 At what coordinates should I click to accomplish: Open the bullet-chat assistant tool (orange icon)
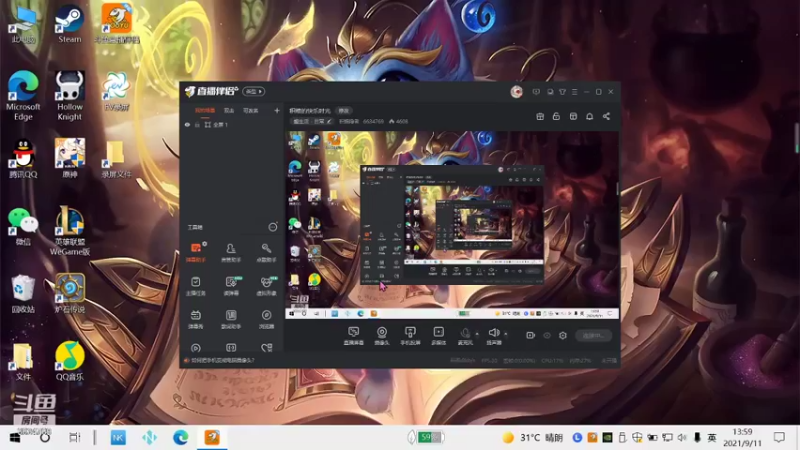pos(196,252)
